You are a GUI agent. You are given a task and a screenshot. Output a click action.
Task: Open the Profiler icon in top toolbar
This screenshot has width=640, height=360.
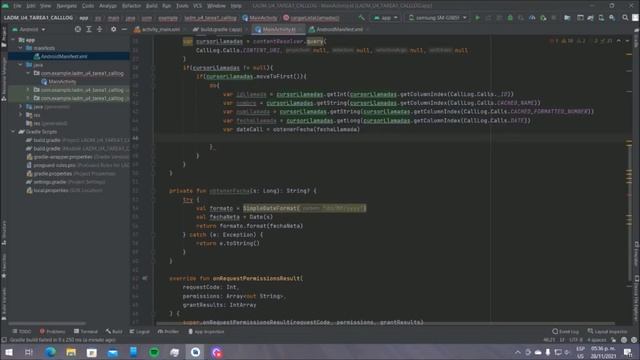coord(532,18)
